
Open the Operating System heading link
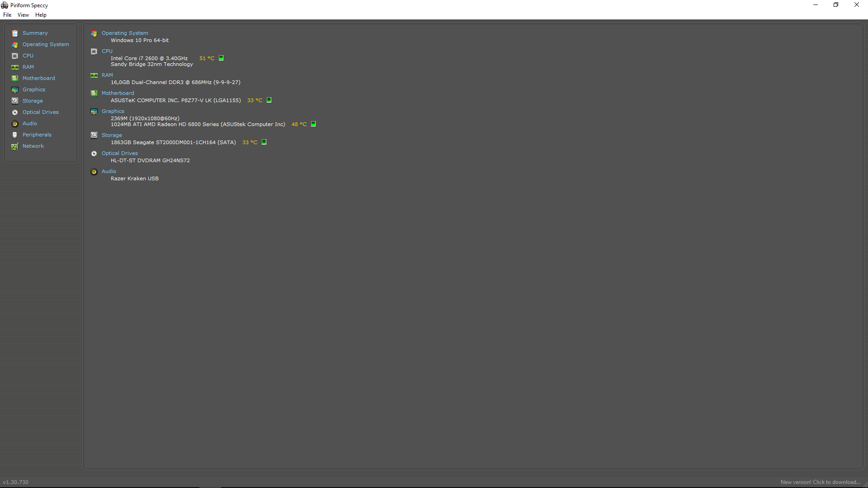[125, 33]
